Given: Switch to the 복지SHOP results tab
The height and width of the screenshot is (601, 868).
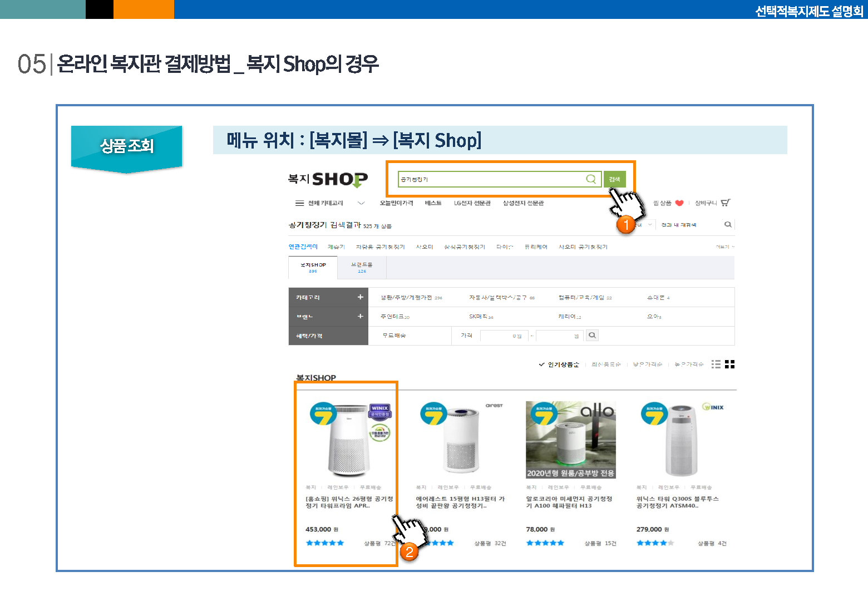Looking at the screenshot, I should [313, 268].
